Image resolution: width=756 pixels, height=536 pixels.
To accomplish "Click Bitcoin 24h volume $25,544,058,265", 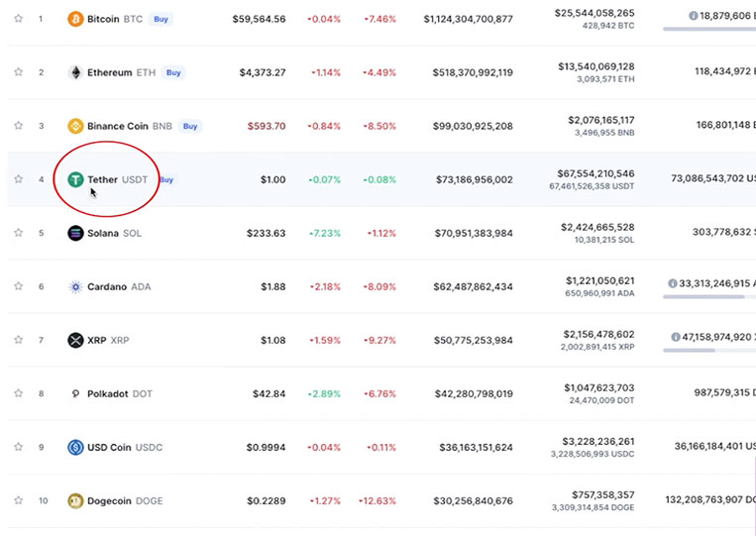I will click(x=594, y=13).
